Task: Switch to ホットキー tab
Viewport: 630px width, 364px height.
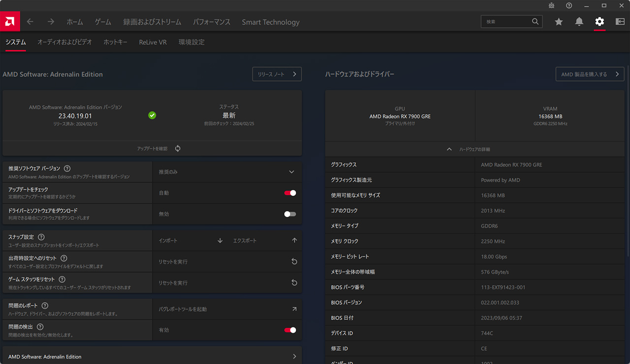Action: [115, 42]
